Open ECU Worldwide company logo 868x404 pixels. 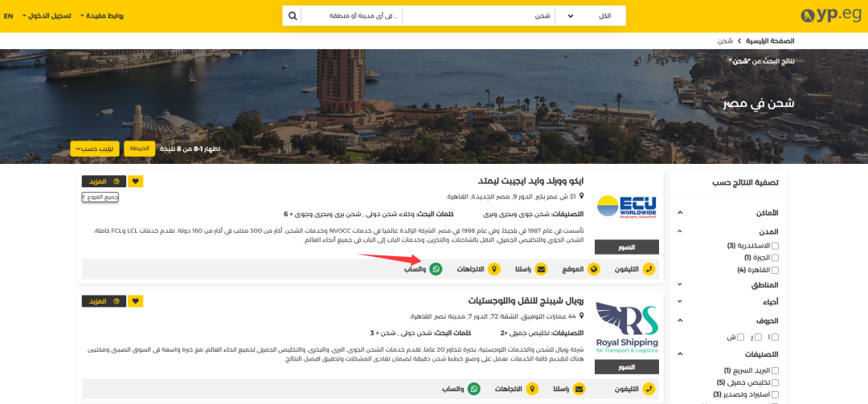tap(627, 207)
